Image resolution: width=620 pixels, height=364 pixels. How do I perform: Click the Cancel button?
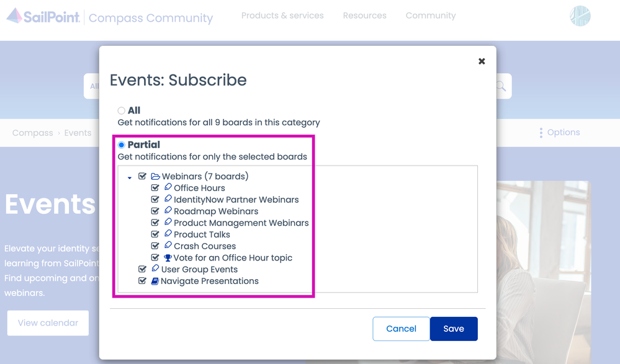[x=401, y=329]
